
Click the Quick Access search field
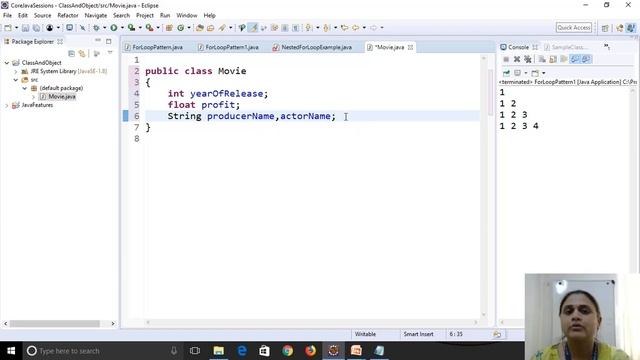click(573, 28)
